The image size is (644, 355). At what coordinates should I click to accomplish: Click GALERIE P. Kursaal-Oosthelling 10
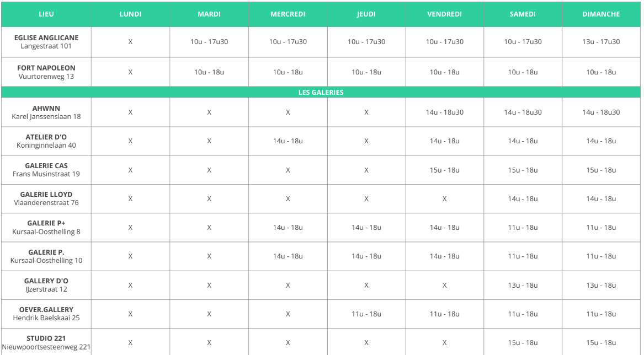(x=46, y=256)
